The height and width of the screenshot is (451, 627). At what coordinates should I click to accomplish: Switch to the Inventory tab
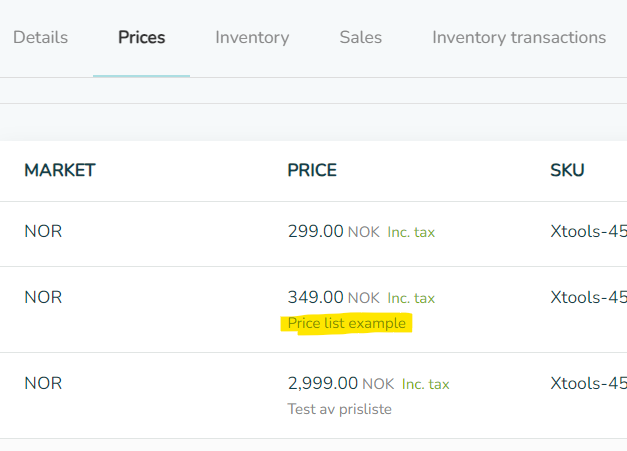252,38
